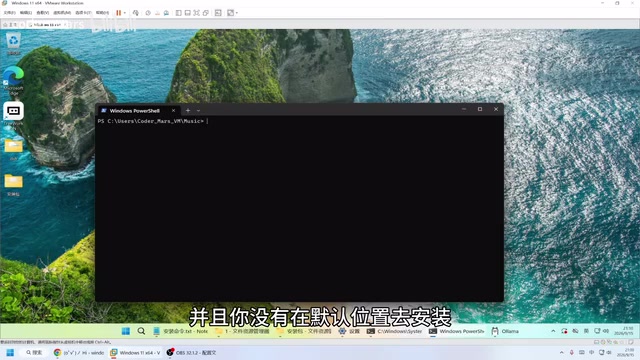Expand the host system tray chevron
The width and height of the screenshot is (640, 360).
pyautogui.click(x=561, y=352)
